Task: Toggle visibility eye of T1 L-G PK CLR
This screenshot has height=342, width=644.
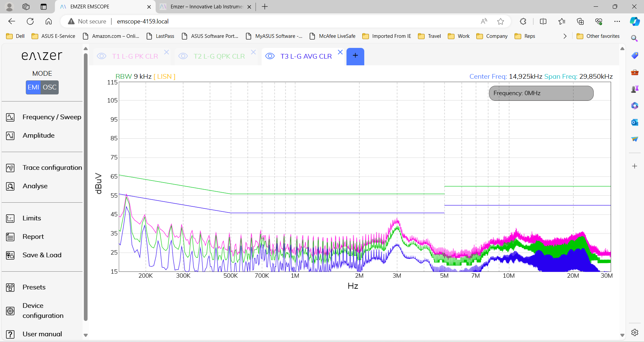Action: [102, 56]
